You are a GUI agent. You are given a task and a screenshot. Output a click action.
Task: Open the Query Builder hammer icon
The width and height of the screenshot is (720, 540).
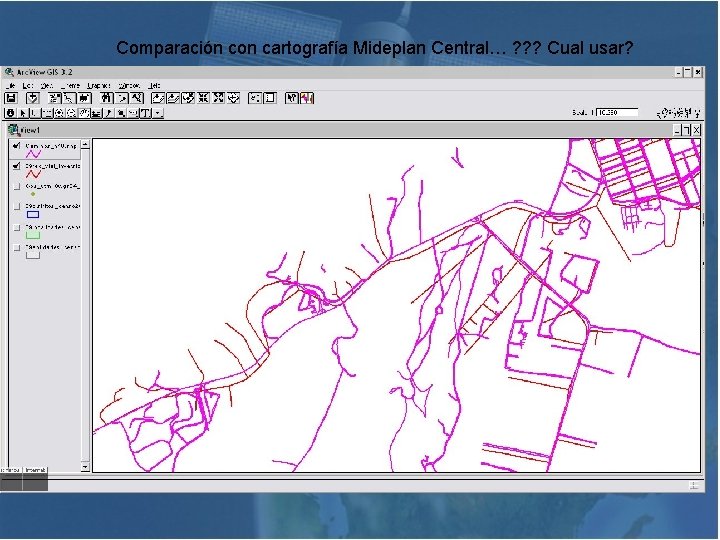click(137, 98)
